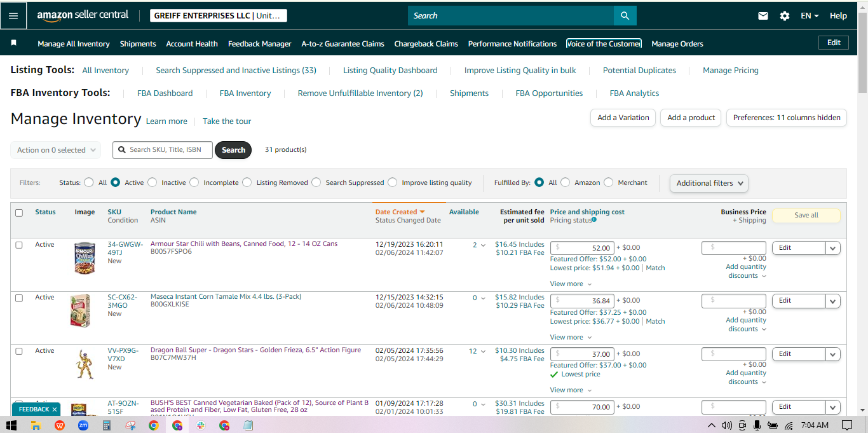Open the EN language dropdown
868x433 pixels.
[810, 16]
